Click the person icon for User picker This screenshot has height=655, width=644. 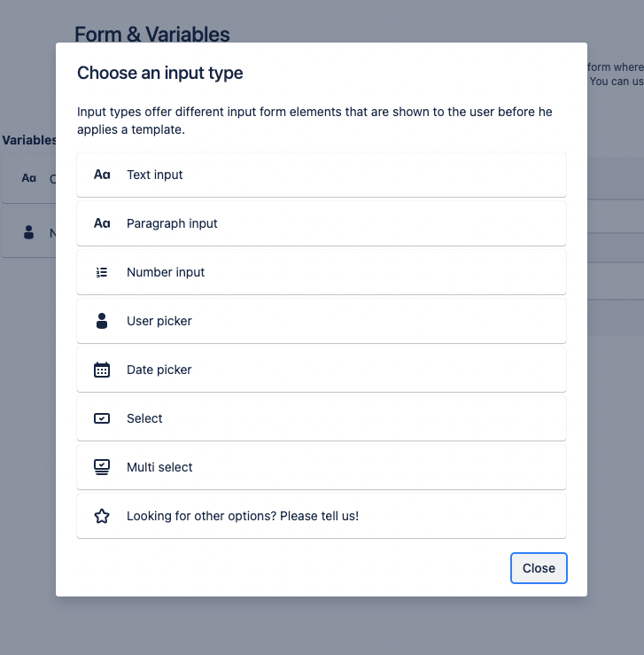pos(102,321)
